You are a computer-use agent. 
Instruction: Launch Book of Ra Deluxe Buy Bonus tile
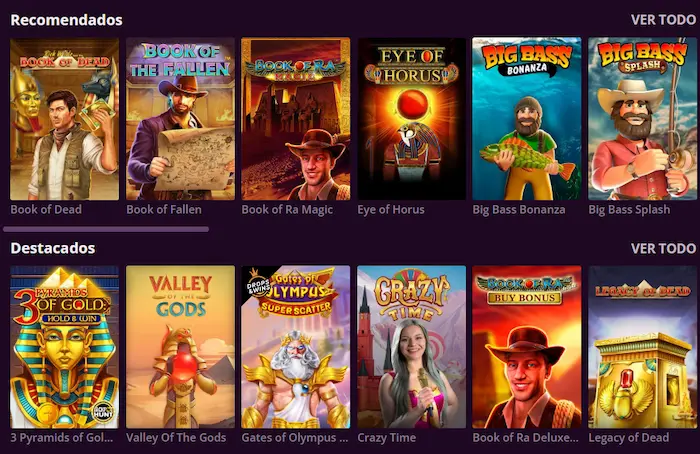[x=527, y=347]
